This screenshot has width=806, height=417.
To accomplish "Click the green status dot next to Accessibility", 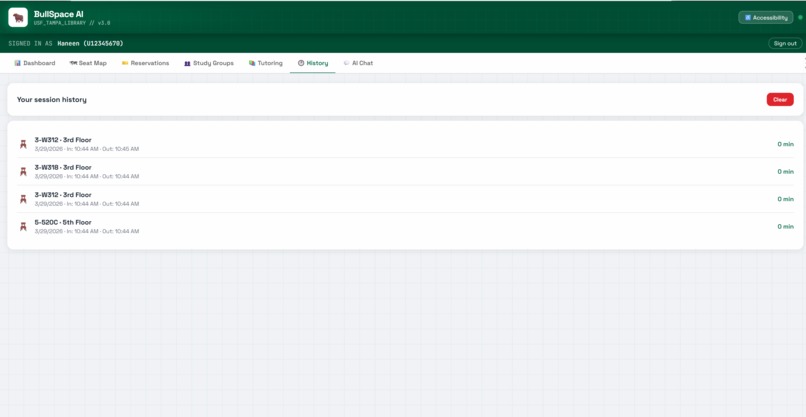I will click(x=800, y=17).
